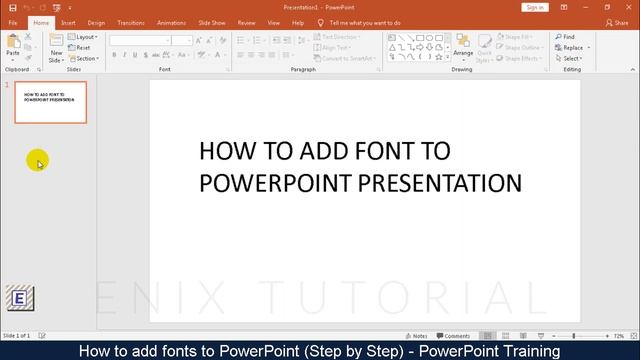Toggle Strikethrough formatting
Image resolution: width=640 pixels, height=360 pixels.
[156, 55]
